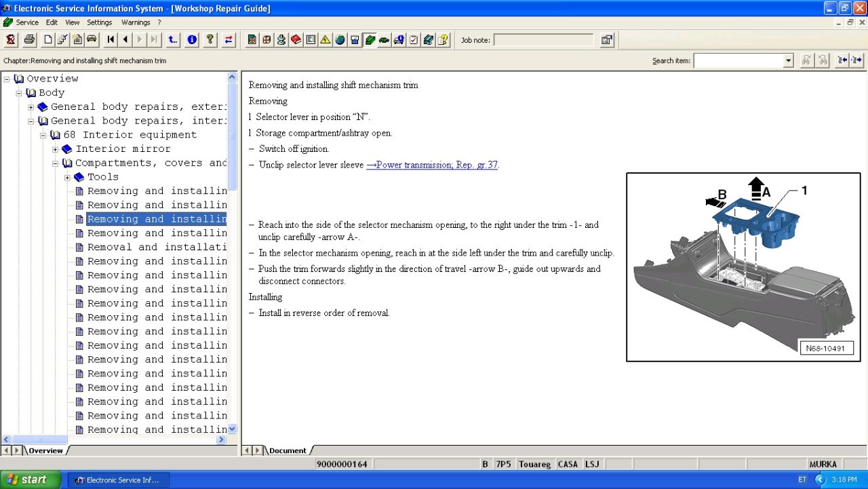
Task: Click the red book toolbar icon
Action: coord(296,40)
